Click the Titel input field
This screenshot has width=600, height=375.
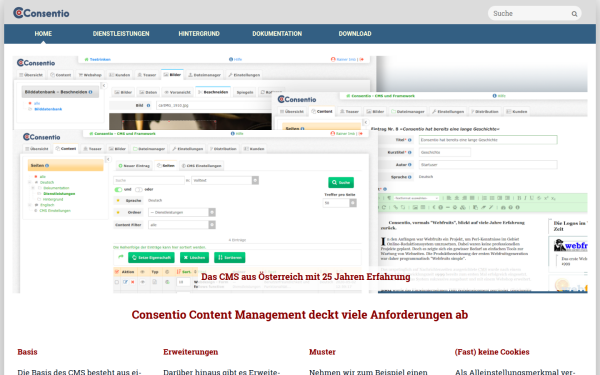click(x=488, y=140)
